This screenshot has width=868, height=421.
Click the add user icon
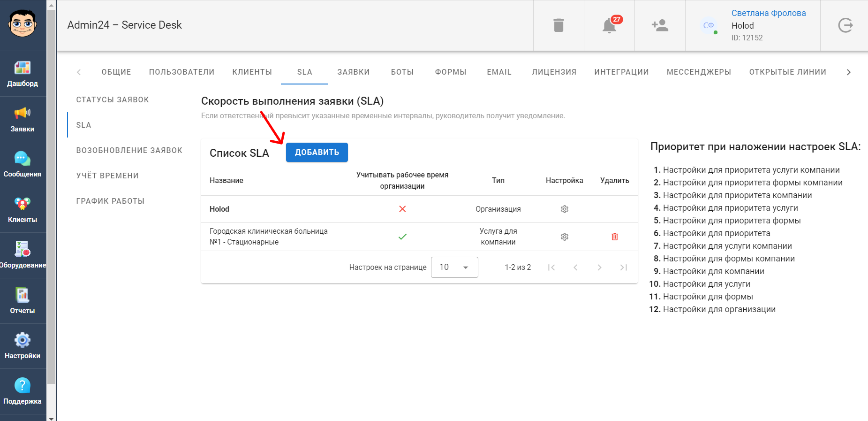tap(660, 25)
